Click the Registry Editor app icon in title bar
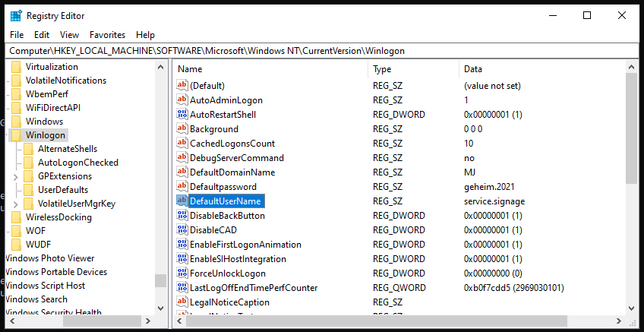Image resolution: width=644 pixels, height=332 pixels. tap(16, 16)
